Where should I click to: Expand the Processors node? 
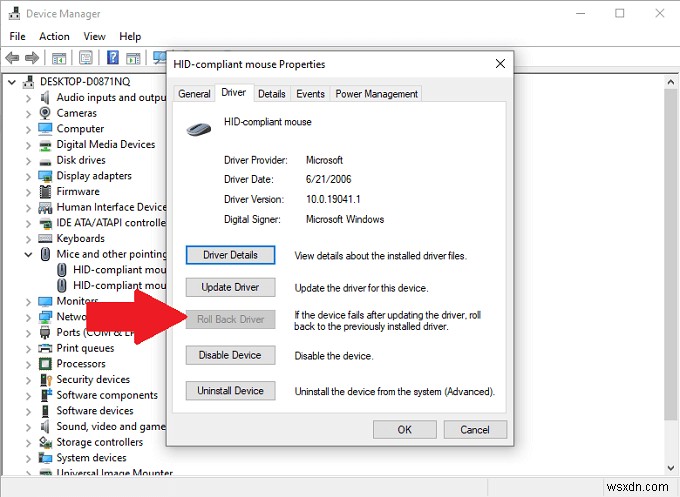pyautogui.click(x=28, y=365)
